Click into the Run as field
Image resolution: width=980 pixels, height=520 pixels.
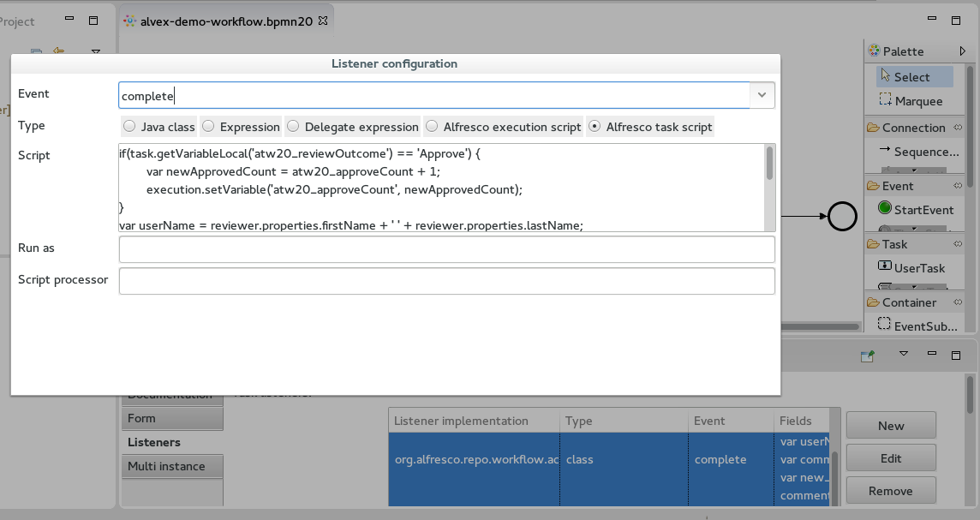point(446,249)
